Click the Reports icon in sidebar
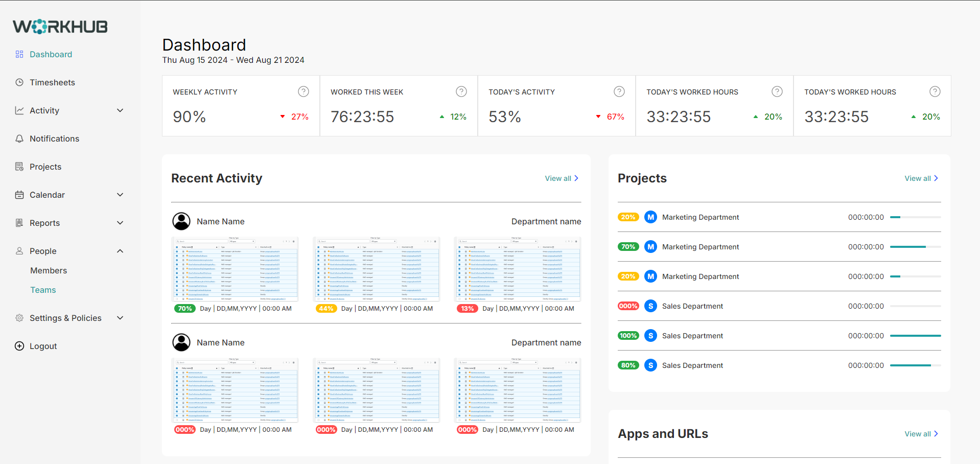Image resolution: width=980 pixels, height=464 pixels. [19, 223]
